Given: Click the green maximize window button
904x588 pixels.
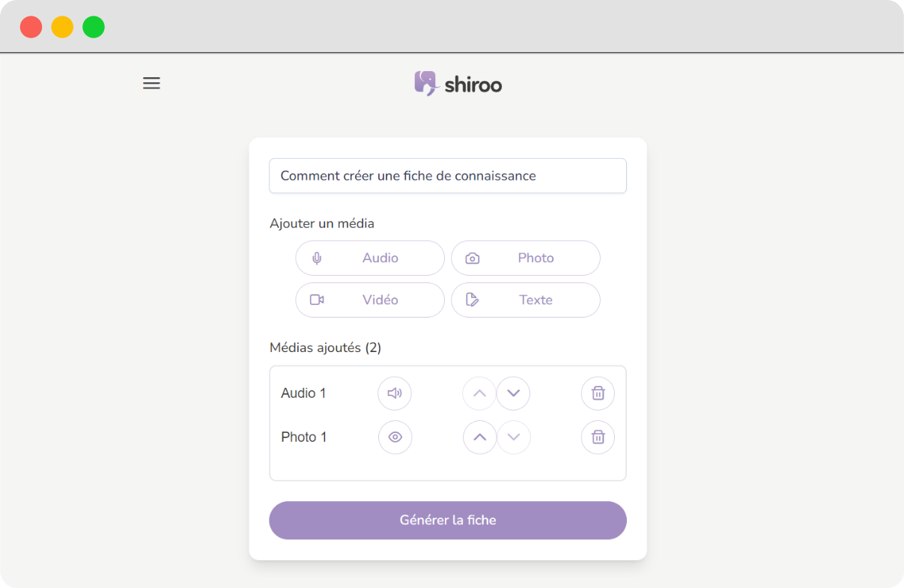Looking at the screenshot, I should [94, 27].
